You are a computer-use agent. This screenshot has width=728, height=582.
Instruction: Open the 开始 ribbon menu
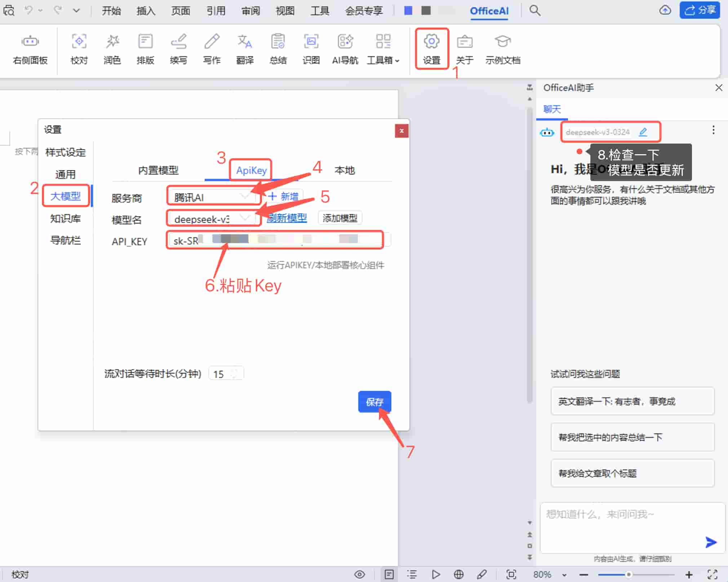click(x=111, y=10)
